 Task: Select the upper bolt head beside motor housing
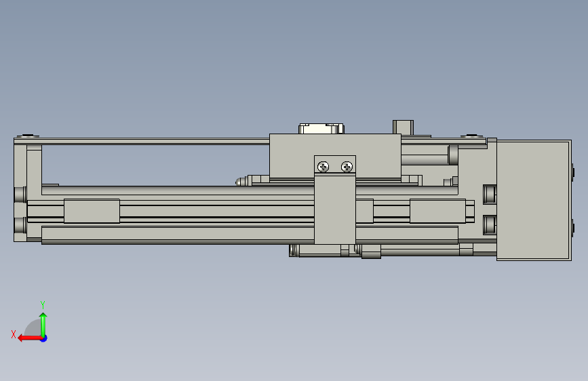tap(490, 195)
